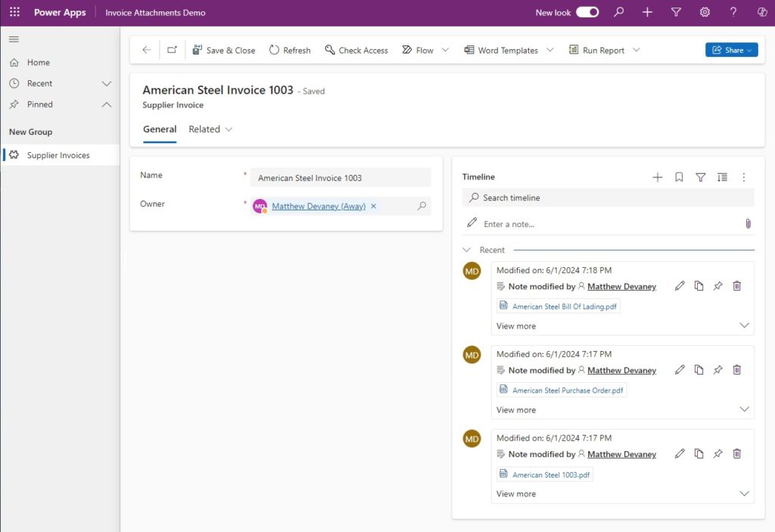Click View more on the 7:17 PM note
This screenshot has width=775, height=532.
(x=516, y=409)
